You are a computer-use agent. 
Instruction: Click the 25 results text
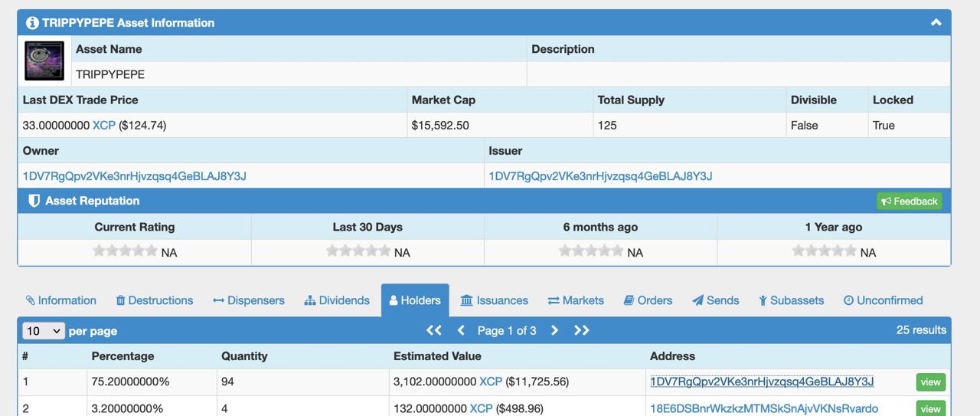tap(921, 330)
